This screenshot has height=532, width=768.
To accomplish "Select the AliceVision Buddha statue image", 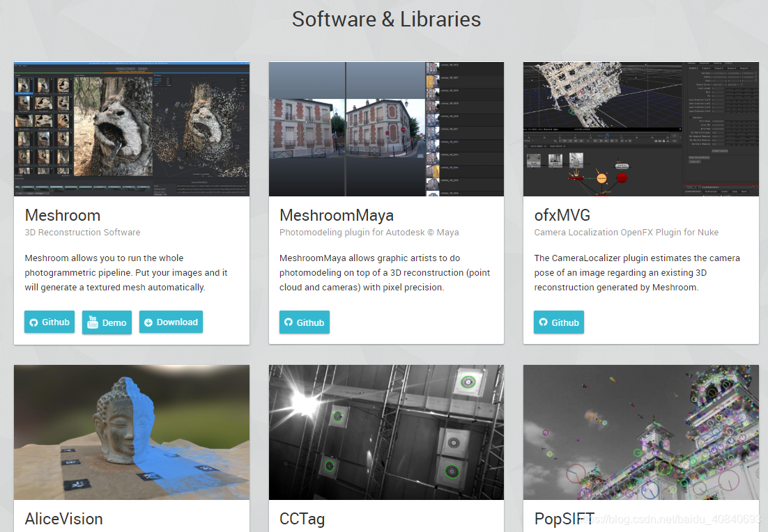I will coord(132,432).
